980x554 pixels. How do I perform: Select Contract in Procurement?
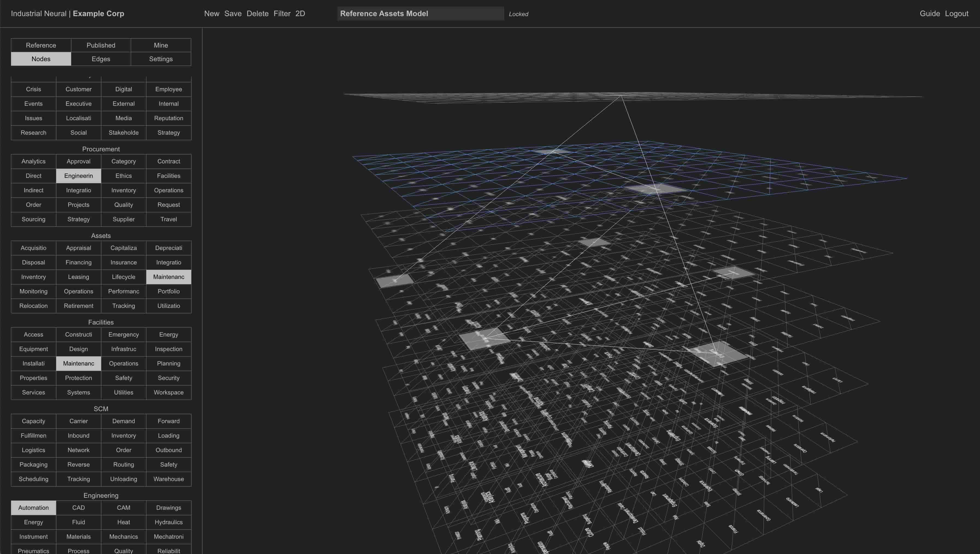169,161
